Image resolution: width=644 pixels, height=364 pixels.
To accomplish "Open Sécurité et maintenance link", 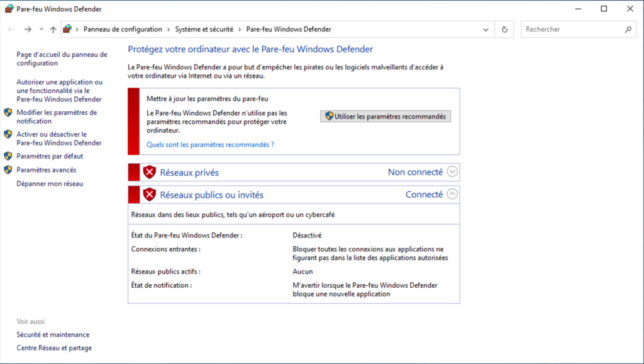I will [53, 334].
